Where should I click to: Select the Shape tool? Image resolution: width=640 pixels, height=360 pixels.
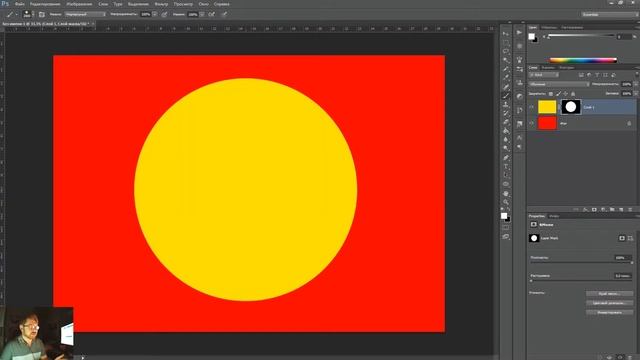[506, 184]
